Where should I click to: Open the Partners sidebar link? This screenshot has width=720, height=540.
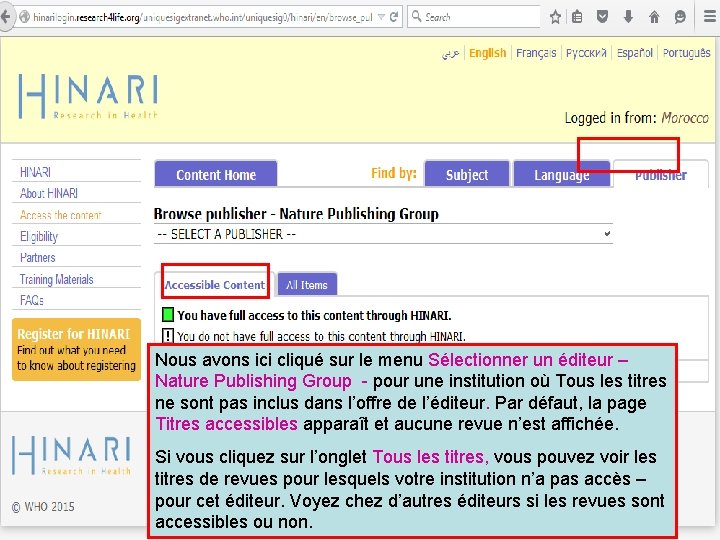point(37,258)
